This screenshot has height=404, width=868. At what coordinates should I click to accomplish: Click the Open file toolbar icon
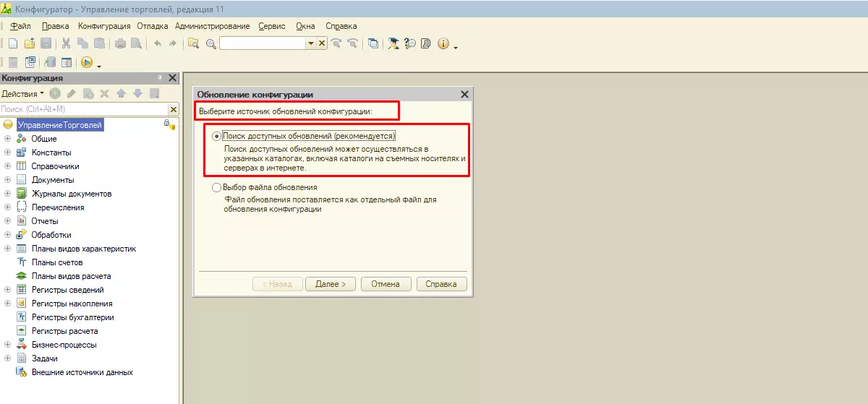point(30,43)
